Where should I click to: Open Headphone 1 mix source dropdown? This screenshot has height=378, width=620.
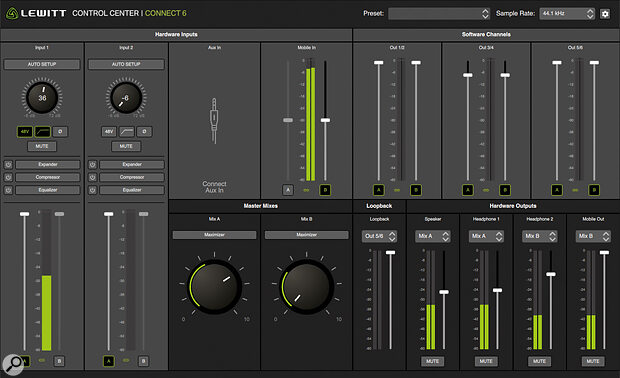486,236
